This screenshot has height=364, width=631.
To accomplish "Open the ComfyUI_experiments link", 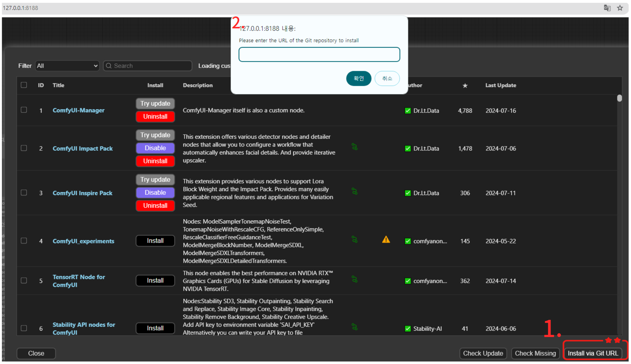I will pyautogui.click(x=83, y=241).
